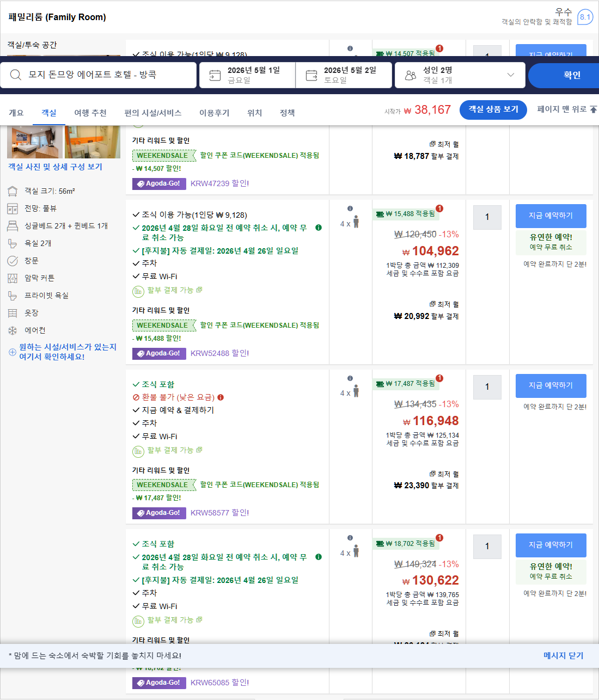The image size is (599, 700).
Task: Click the check-in date calendar icon
Action: [x=215, y=75]
